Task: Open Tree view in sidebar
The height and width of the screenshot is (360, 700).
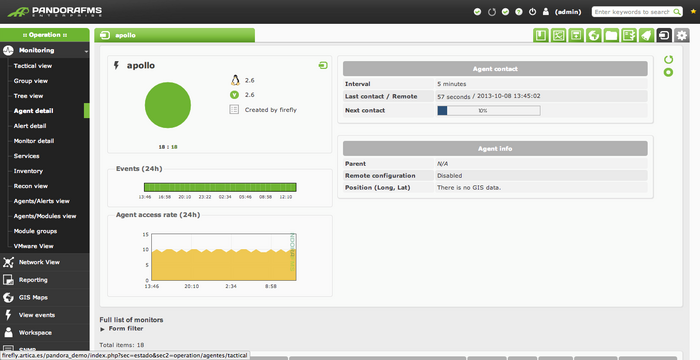Action: pos(28,96)
